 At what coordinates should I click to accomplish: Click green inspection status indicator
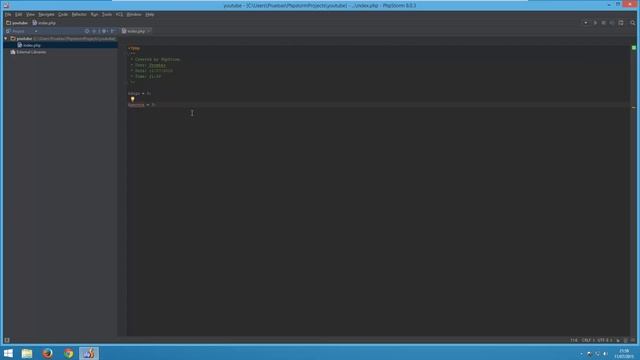pos(634,48)
